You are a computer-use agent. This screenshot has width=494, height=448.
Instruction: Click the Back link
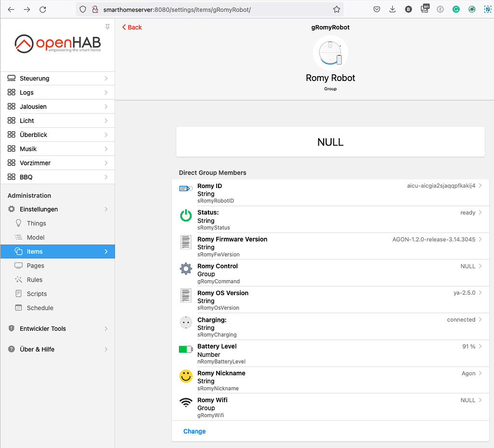pos(132,27)
